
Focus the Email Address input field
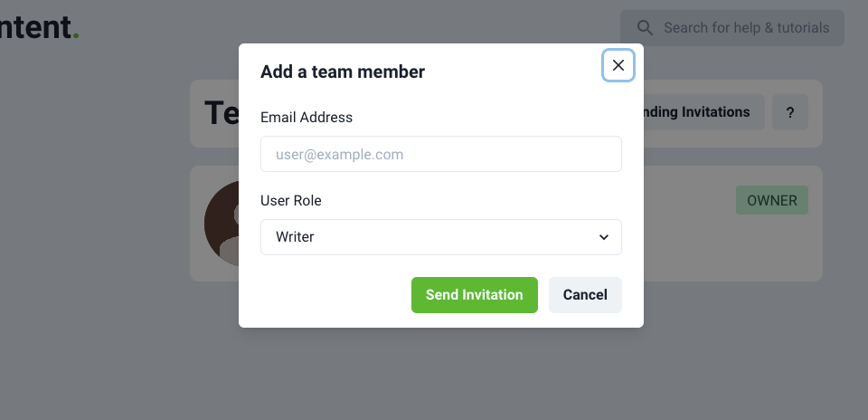(441, 154)
